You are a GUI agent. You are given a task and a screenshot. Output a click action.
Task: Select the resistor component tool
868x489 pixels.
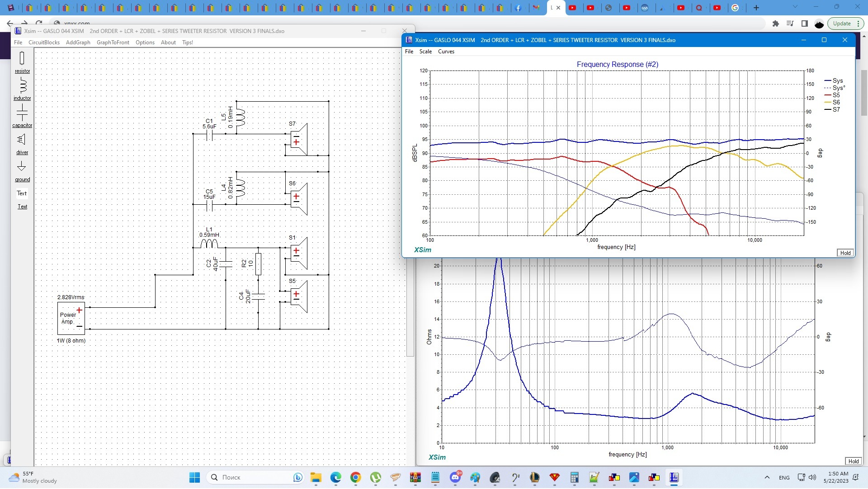(22, 62)
